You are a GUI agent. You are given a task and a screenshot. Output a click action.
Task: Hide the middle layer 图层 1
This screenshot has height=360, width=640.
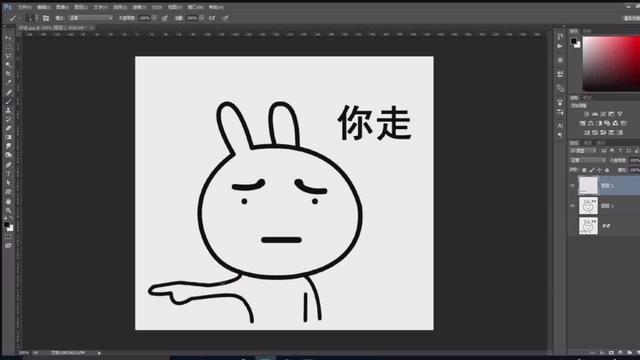(572, 206)
